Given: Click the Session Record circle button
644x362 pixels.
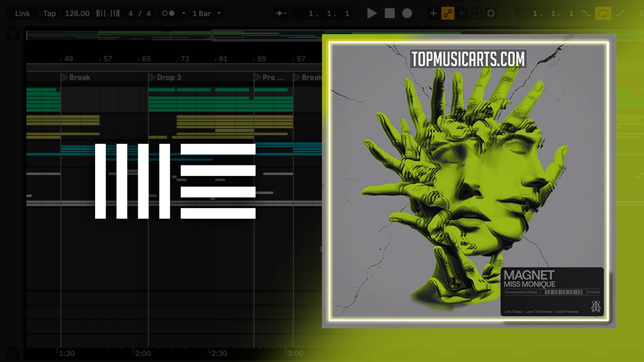Looking at the screenshot, I should [491, 14].
